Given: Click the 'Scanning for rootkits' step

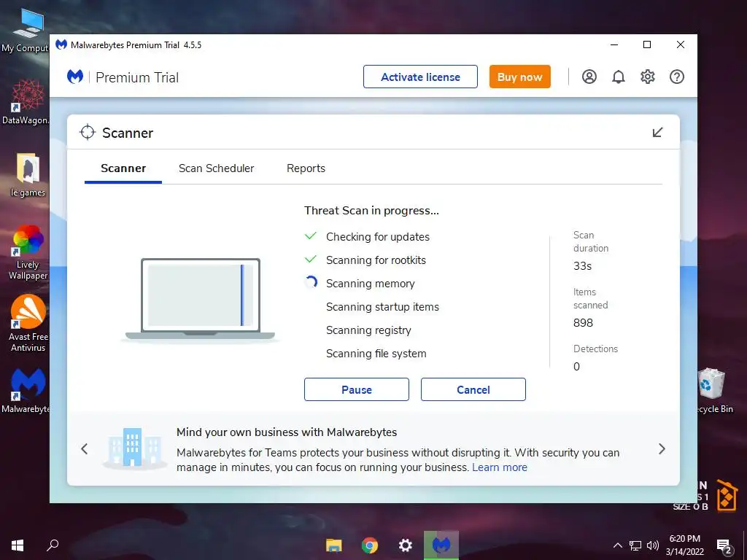Looking at the screenshot, I should pyautogui.click(x=376, y=260).
